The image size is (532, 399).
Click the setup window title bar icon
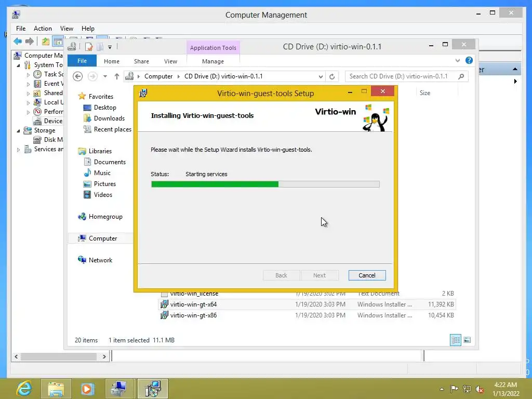click(x=143, y=93)
